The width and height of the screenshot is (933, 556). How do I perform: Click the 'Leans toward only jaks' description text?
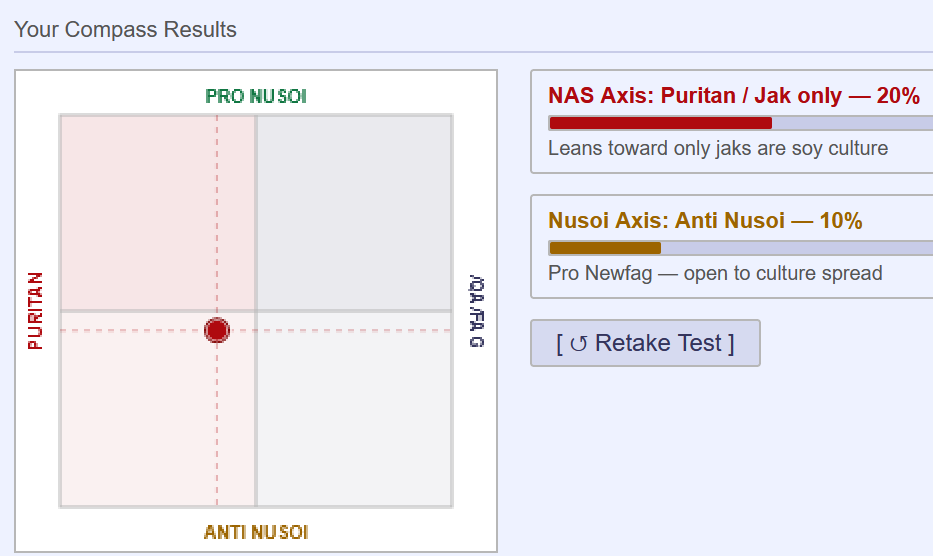[717, 148]
